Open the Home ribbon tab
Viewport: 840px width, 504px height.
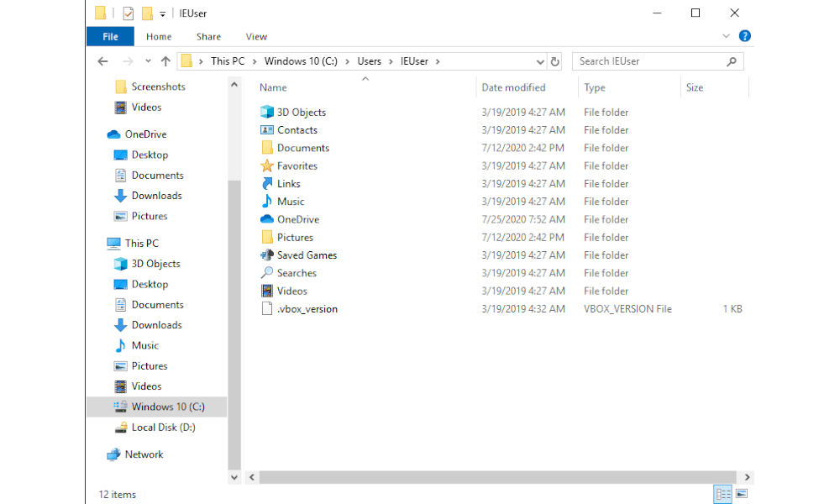pyautogui.click(x=159, y=36)
